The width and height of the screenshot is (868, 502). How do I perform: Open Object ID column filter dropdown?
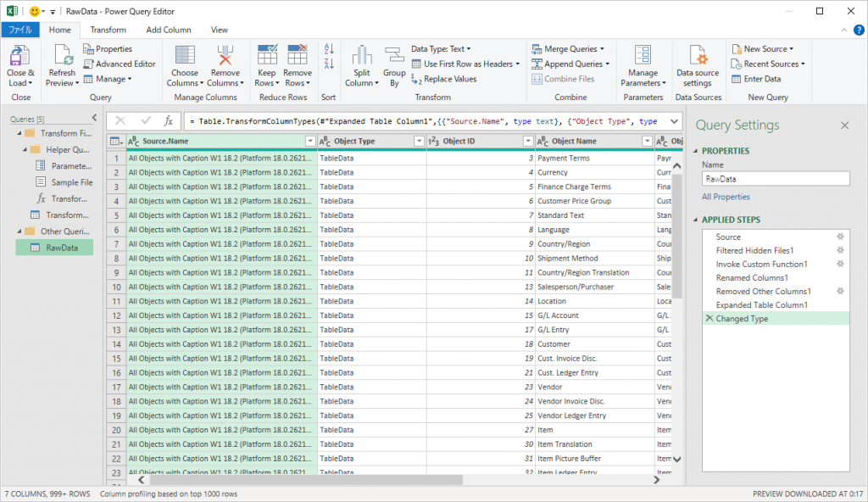tap(528, 142)
